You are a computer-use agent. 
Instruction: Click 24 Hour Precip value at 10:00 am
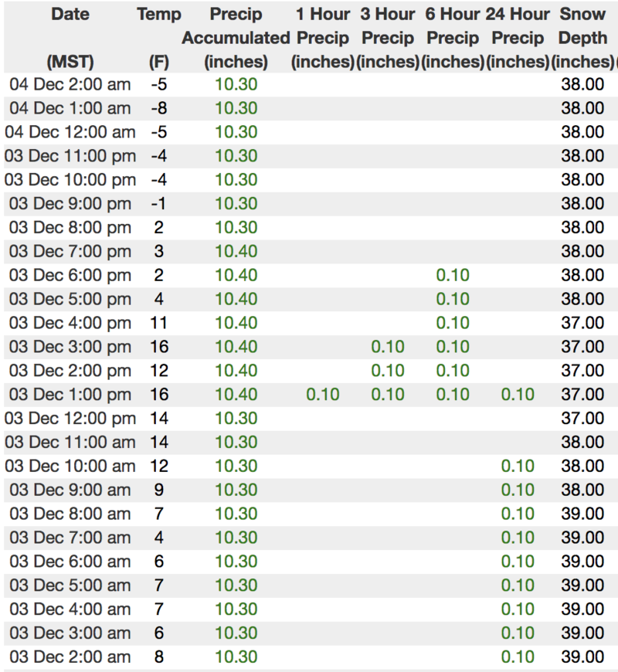(518, 467)
